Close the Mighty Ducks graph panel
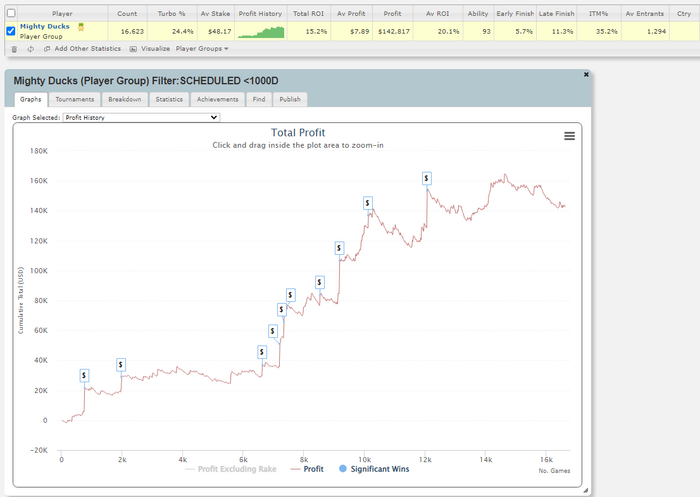Viewport: 700px width, 497px height. pyautogui.click(x=586, y=75)
